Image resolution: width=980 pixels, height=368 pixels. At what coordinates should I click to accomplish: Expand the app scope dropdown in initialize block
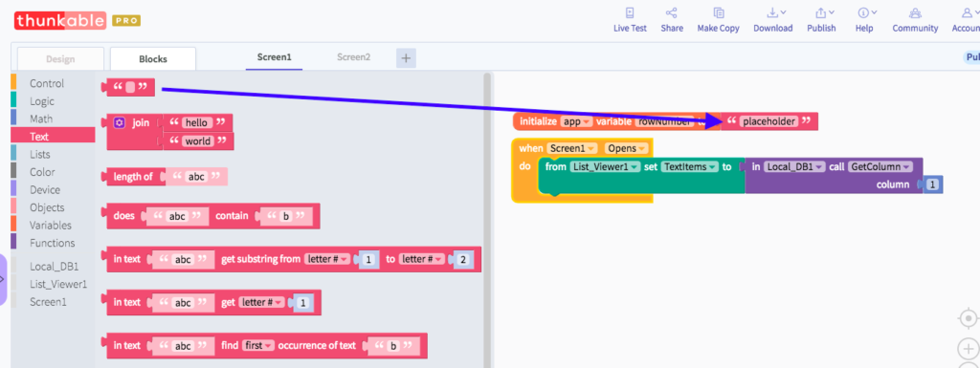[x=577, y=121]
